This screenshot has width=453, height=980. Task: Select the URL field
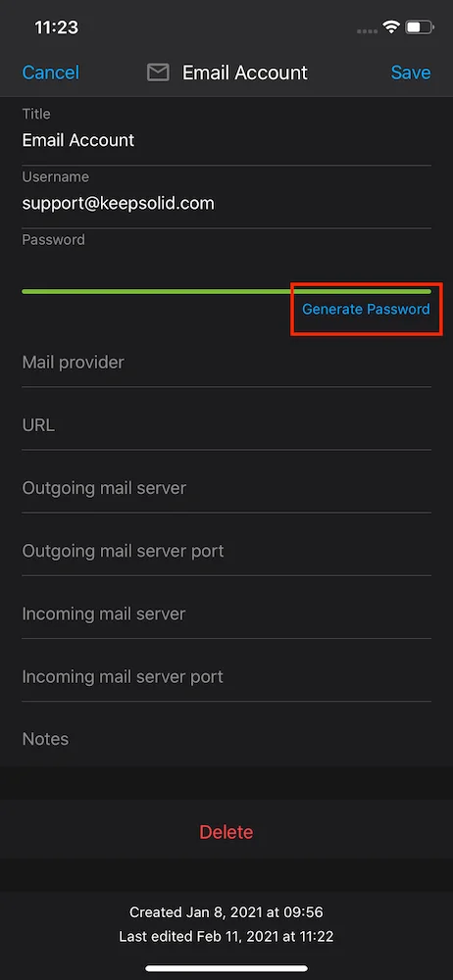(x=226, y=425)
